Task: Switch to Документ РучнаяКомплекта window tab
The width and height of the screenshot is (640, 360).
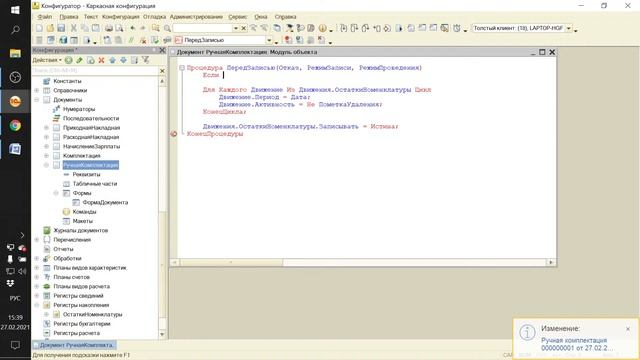Action: click(73, 345)
